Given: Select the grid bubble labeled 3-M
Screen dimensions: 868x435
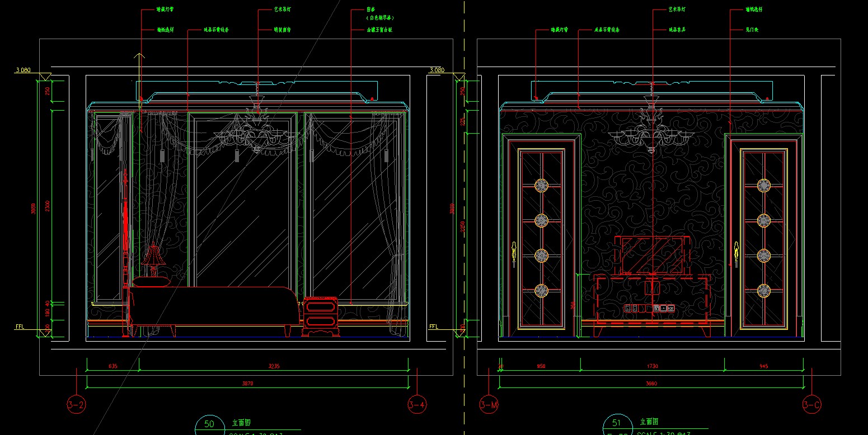Looking at the screenshot, I should 489,404.
